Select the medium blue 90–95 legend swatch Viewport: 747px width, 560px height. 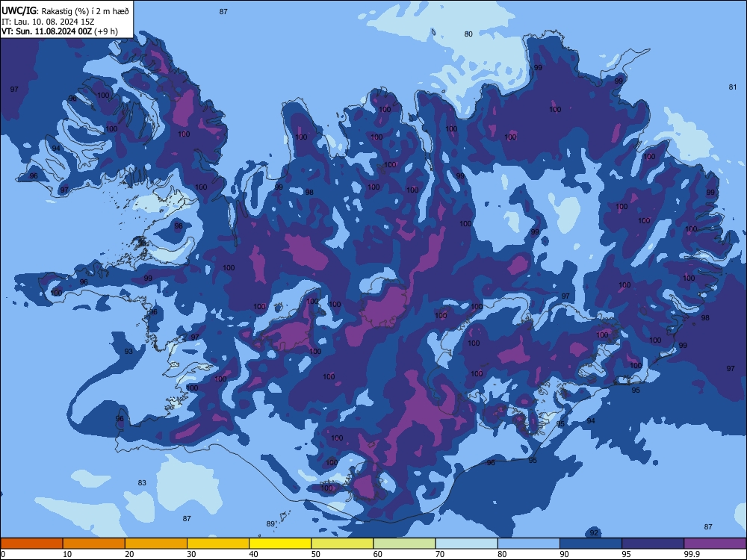click(x=591, y=544)
